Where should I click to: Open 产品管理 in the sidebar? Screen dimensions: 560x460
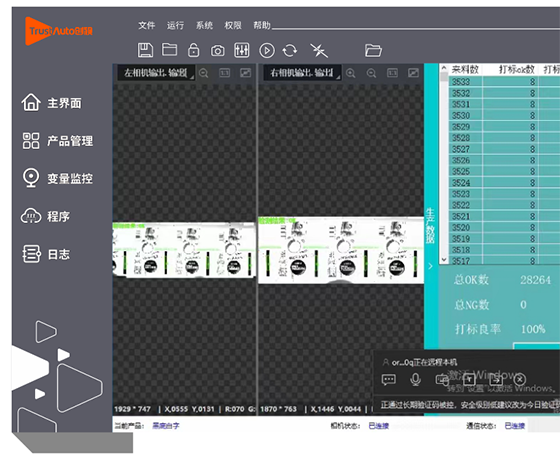58,141
